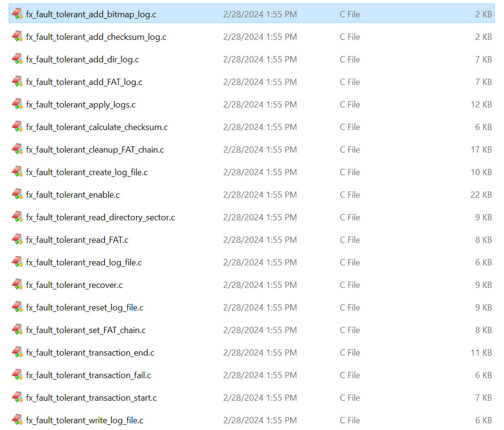Click the 11 KB size of transaction_end.c

click(481, 353)
